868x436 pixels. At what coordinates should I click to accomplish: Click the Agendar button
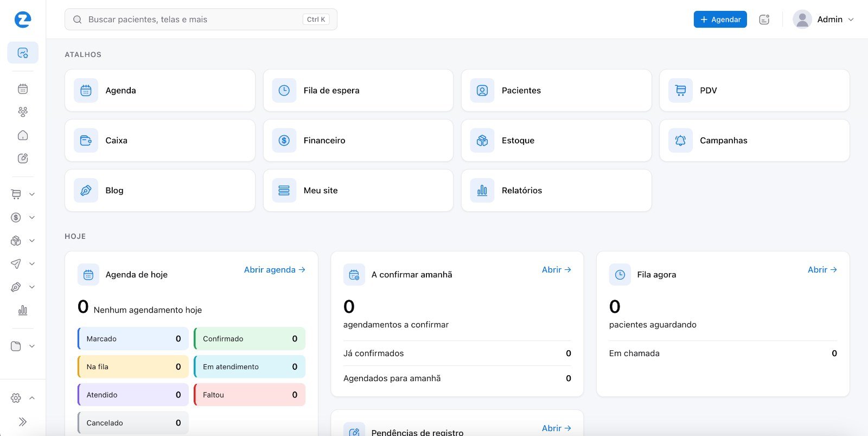click(720, 20)
